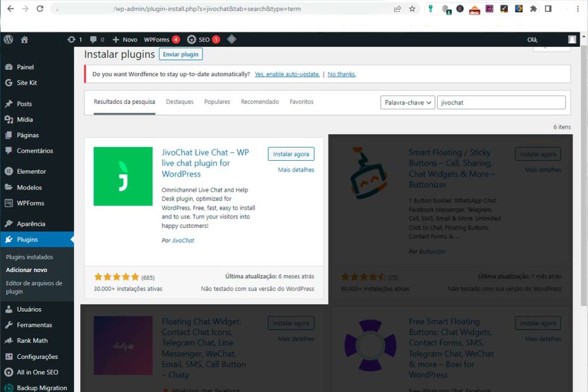
Task: Open the browser extensions puzzle icon
Action: pos(533,9)
